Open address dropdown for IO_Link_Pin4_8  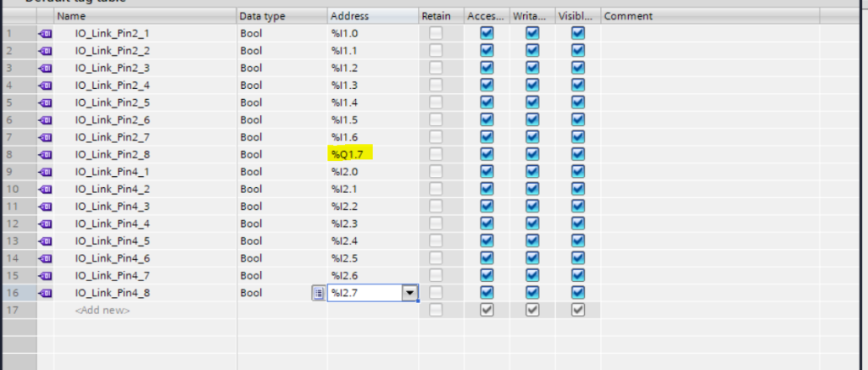[410, 293]
